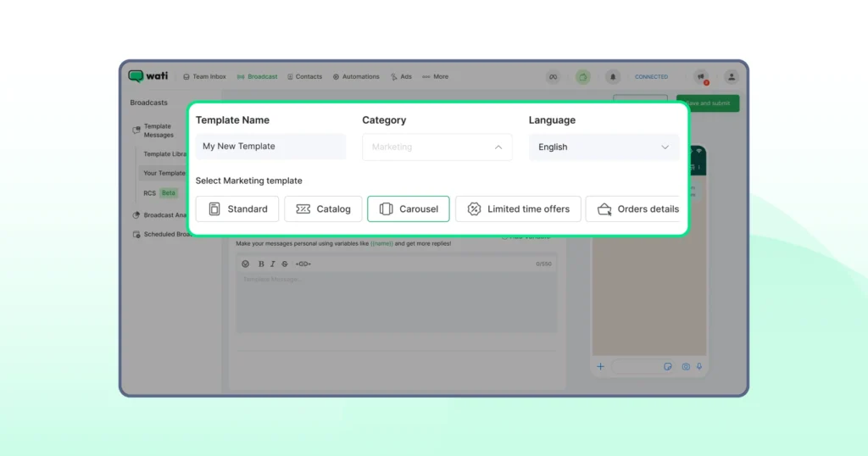This screenshot has width=868, height=456.
Task: Click the CONNECTED status label
Action: click(x=651, y=77)
